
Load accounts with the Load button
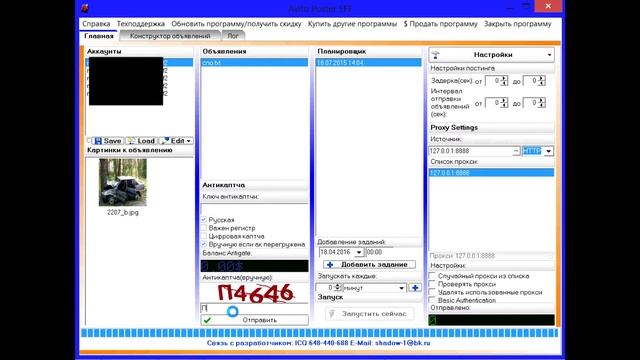point(140,141)
